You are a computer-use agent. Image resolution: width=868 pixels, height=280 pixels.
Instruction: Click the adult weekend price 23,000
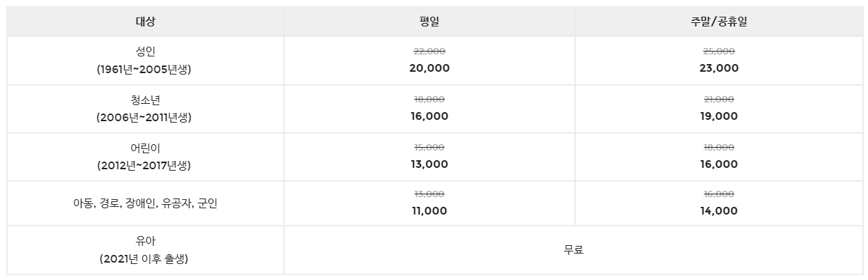(x=719, y=68)
